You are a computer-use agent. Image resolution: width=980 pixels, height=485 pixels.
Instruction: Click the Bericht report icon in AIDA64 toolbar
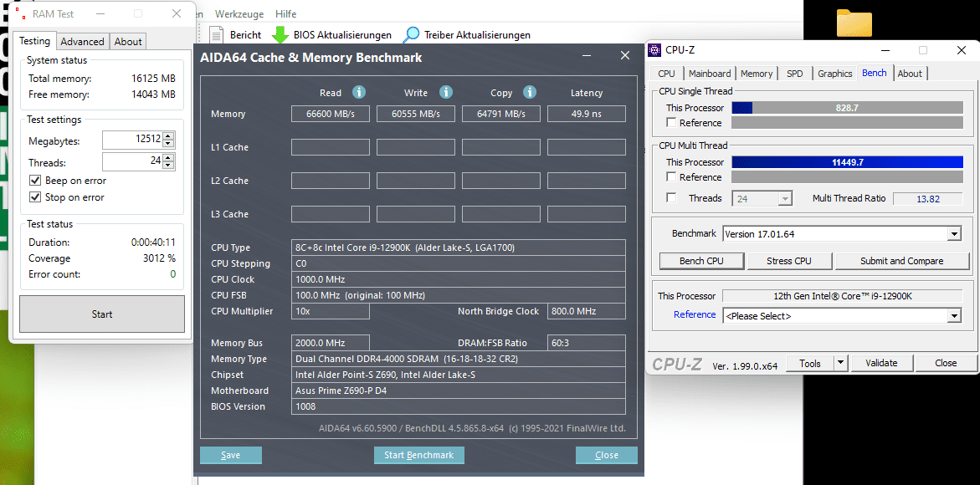(216, 35)
